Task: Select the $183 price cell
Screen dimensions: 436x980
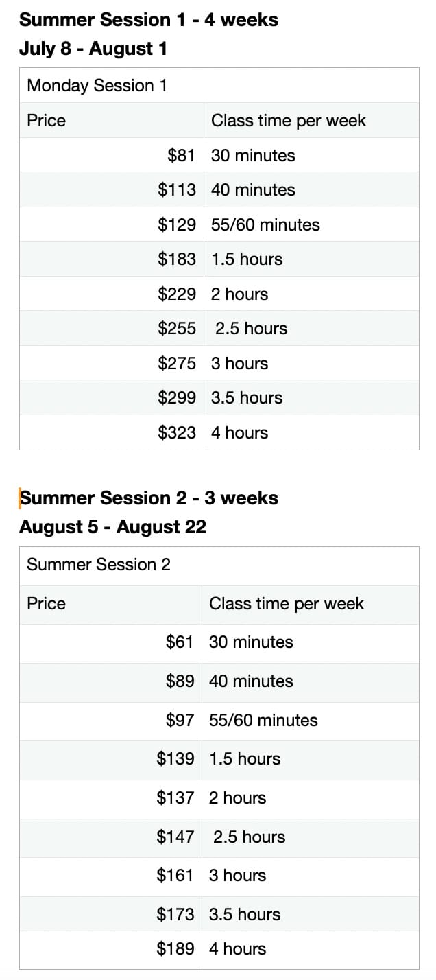Action: pyautogui.click(x=112, y=259)
